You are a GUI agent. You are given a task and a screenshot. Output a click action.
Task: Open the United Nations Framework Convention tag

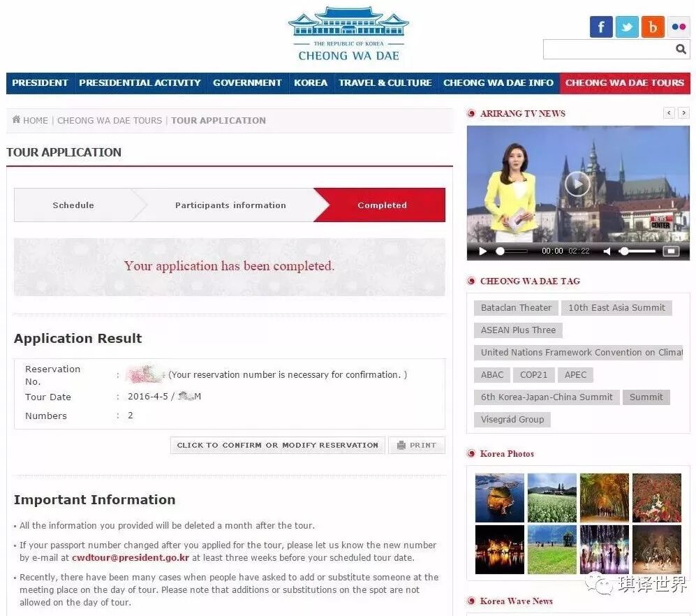(x=579, y=353)
